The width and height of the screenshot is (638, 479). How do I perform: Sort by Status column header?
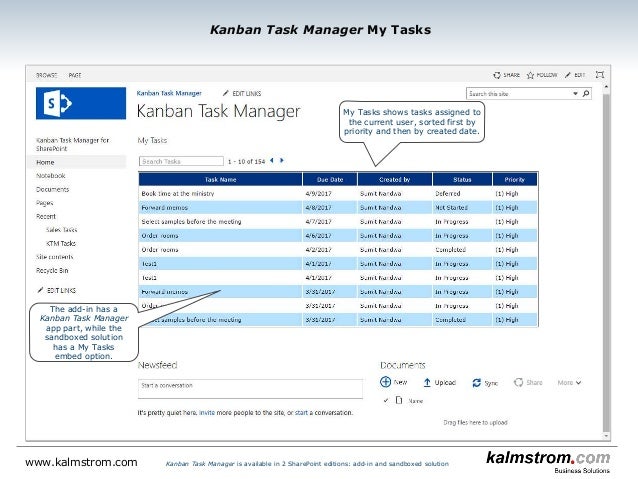coord(462,179)
